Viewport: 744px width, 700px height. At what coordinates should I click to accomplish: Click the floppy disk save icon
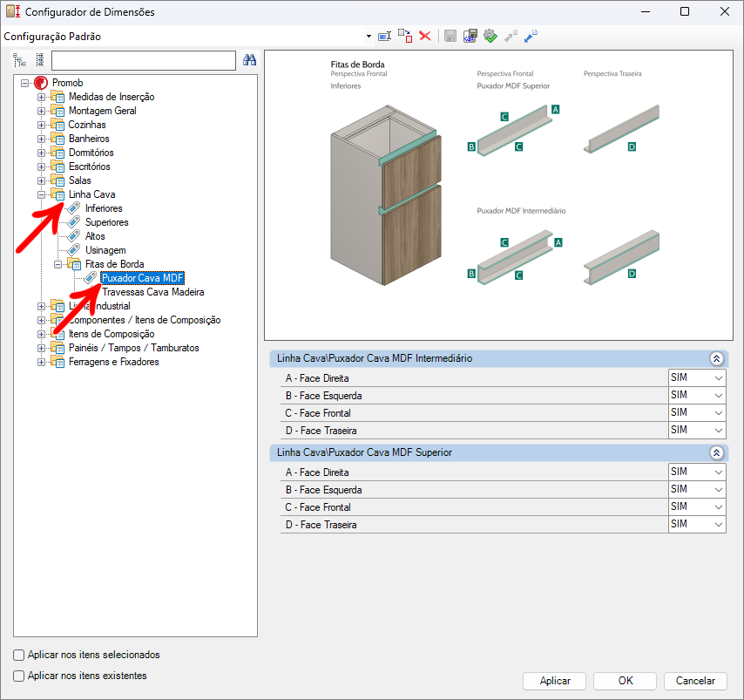point(450,37)
